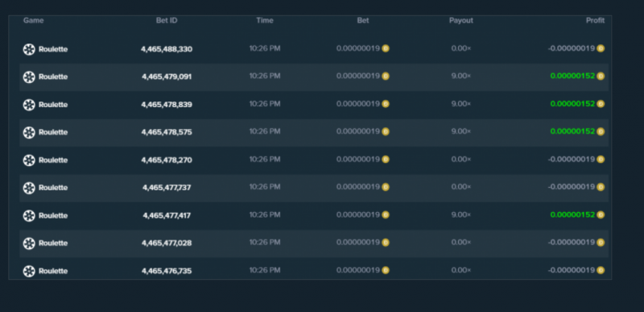Viewport: 644px width, 312px height.
Task: Click green 0.00000152 profit in row 4,465,478,575
Action: click(572, 131)
